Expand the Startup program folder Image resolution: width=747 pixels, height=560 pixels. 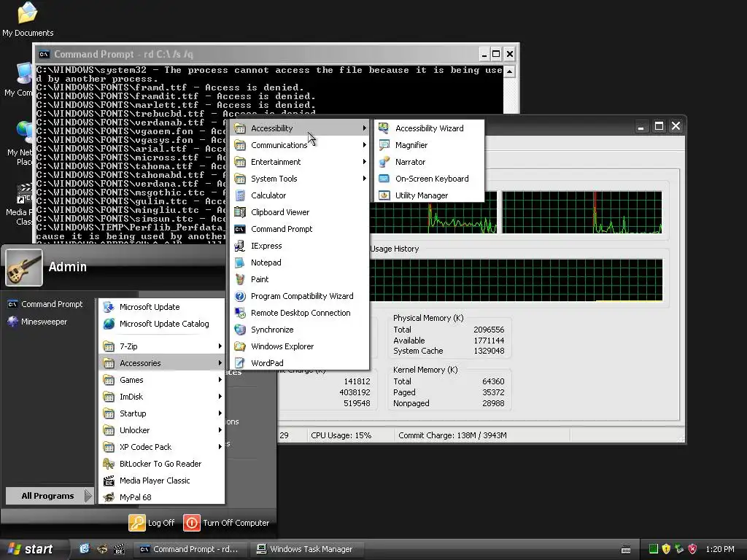(x=161, y=413)
